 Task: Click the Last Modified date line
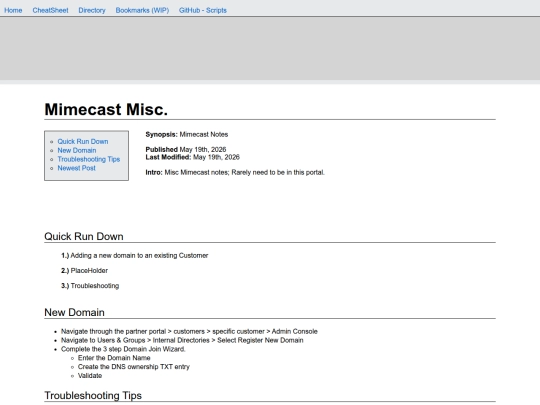[x=192, y=157]
